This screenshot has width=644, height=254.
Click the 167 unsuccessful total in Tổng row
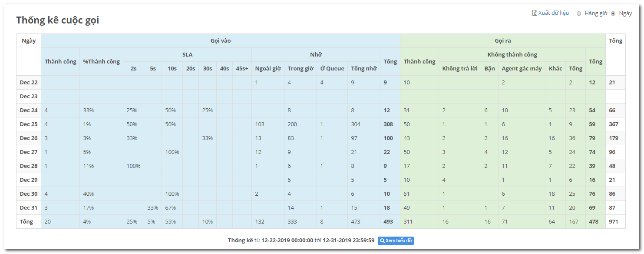coord(574,222)
